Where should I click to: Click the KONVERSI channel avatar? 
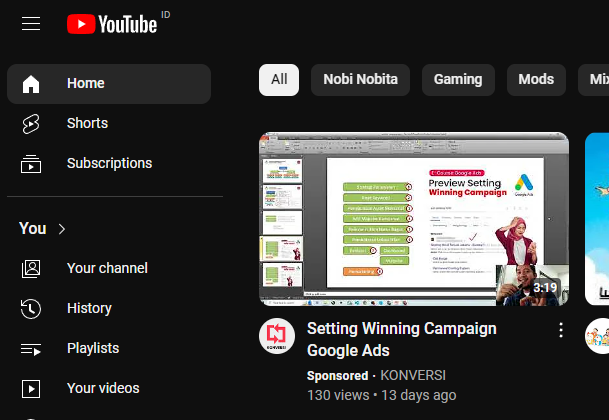coord(277,336)
